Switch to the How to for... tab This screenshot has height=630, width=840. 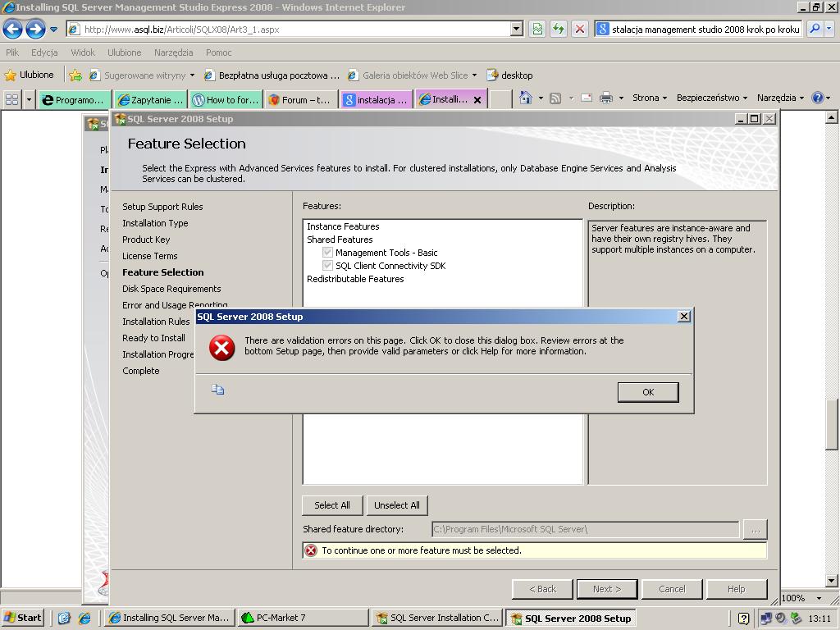tap(226, 99)
